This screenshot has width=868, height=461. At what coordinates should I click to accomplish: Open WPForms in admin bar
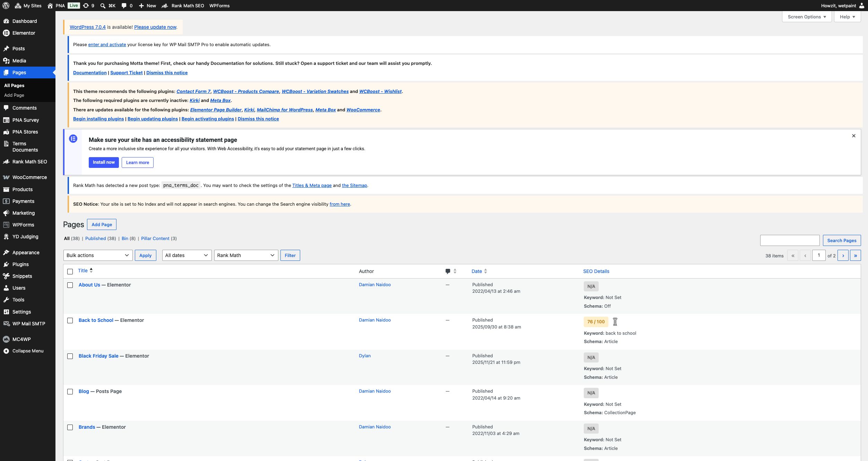pyautogui.click(x=219, y=6)
